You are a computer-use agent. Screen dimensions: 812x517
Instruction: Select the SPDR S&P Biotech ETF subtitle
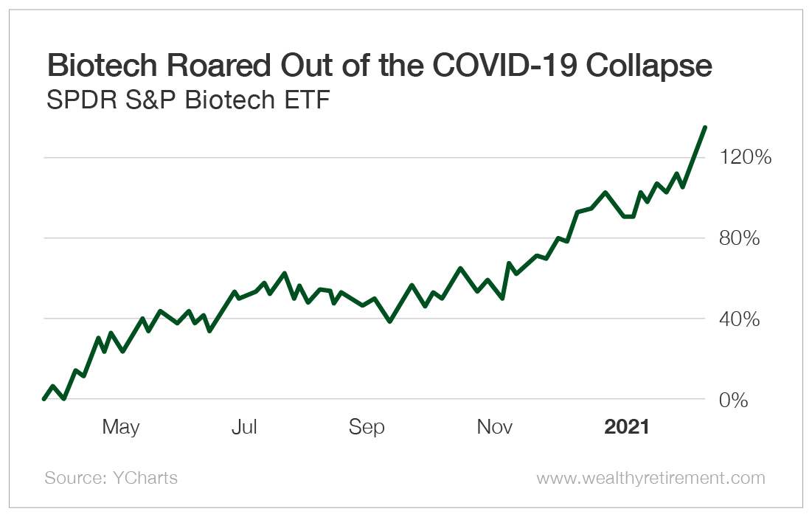[187, 100]
